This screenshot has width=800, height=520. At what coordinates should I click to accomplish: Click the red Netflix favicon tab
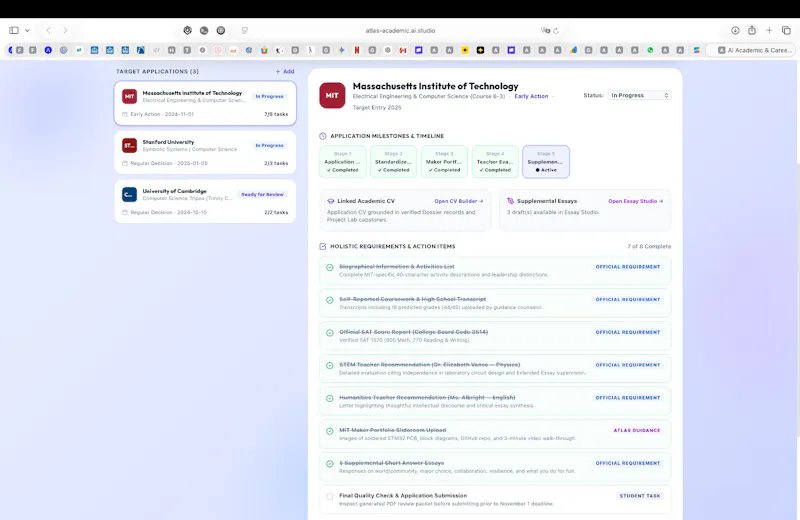[357, 50]
